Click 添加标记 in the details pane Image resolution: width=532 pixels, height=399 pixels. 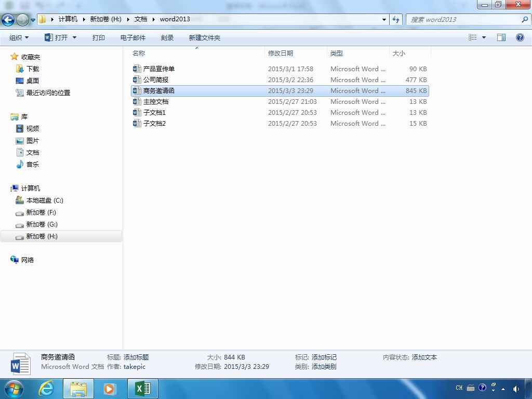tap(324, 357)
